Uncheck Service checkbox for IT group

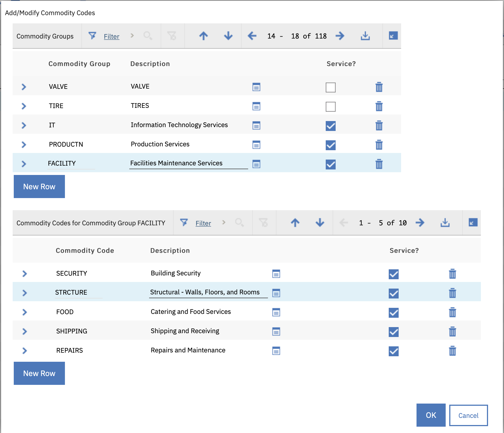[330, 126]
